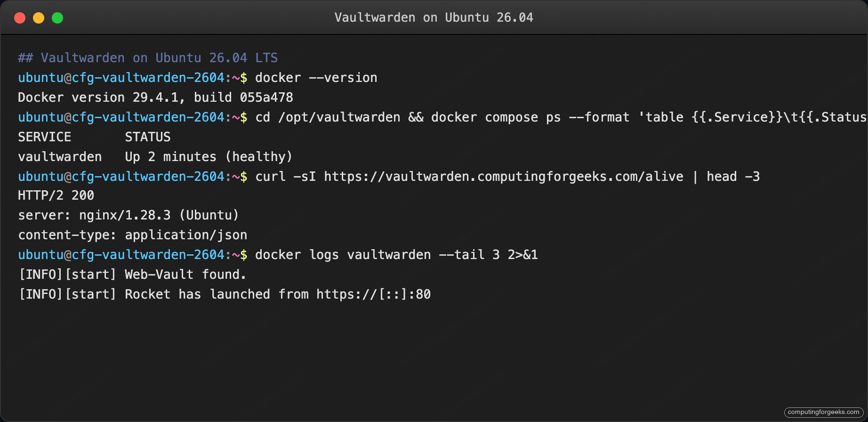Open the vaultwarden.computingforgeeks.com/alive URL
868x422 pixels.
pos(504,176)
